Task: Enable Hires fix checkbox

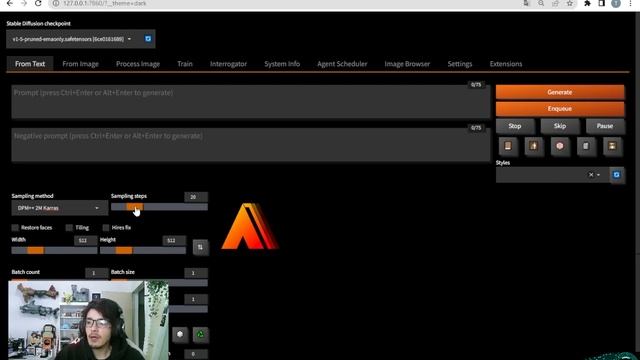Action: point(106,227)
